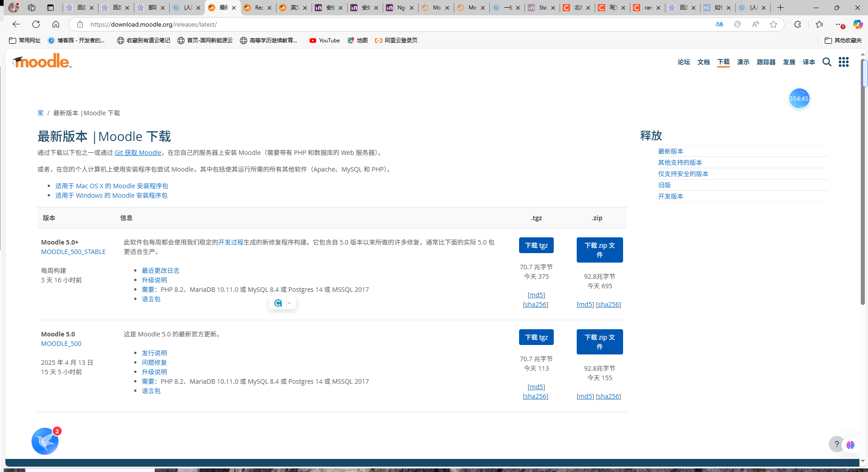The width and height of the screenshot is (868, 472).
Task: Open the favorites list icon
Action: coord(819,24)
